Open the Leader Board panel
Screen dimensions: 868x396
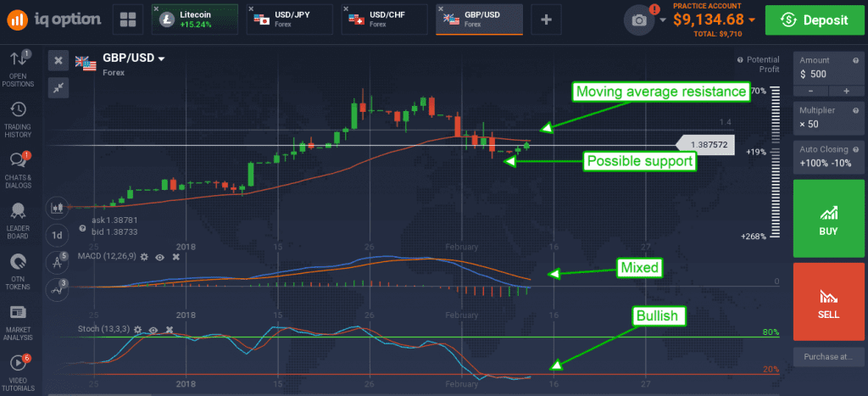[x=18, y=221]
